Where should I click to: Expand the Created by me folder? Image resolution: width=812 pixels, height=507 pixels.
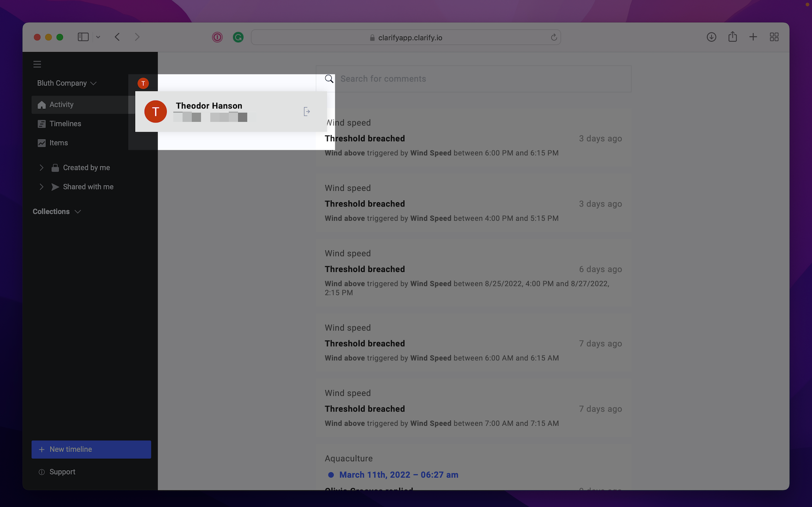click(x=41, y=168)
